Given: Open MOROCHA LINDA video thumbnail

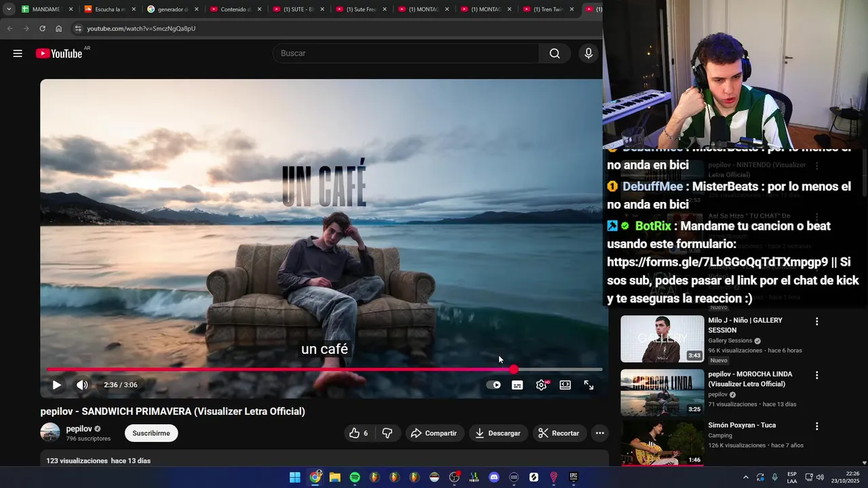Looking at the screenshot, I should 662,392.
